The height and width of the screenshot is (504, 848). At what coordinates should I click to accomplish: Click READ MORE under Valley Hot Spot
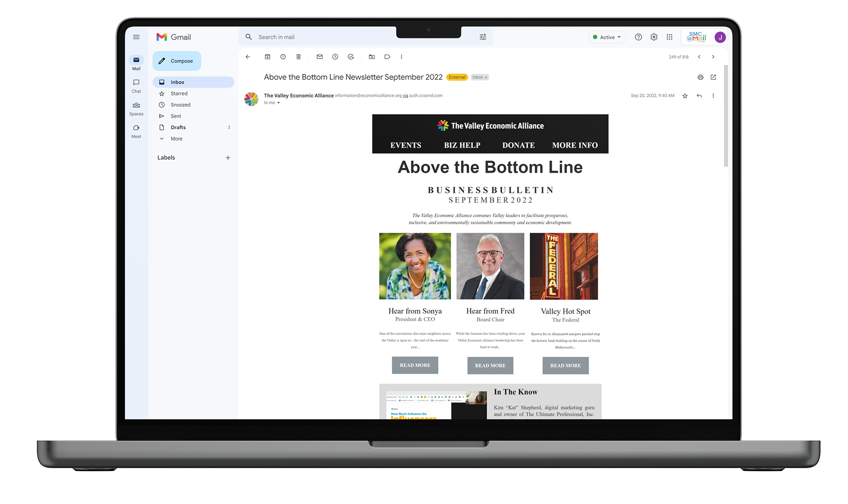(x=565, y=365)
